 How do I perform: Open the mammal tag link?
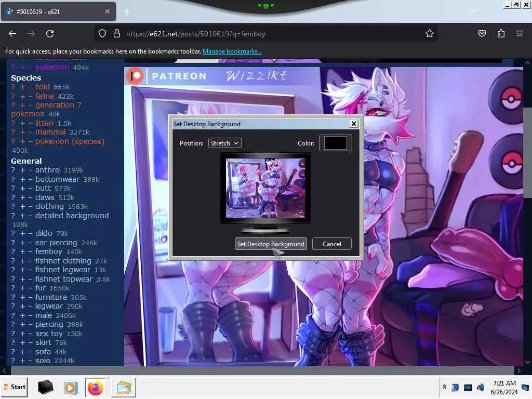click(50, 132)
